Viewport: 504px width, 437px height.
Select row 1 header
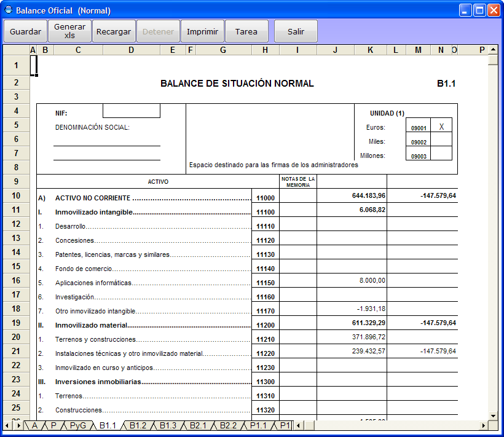pos(16,65)
